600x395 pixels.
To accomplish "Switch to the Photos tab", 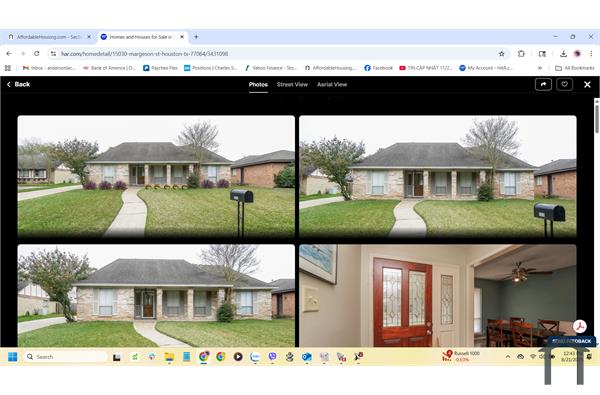I will click(x=258, y=85).
